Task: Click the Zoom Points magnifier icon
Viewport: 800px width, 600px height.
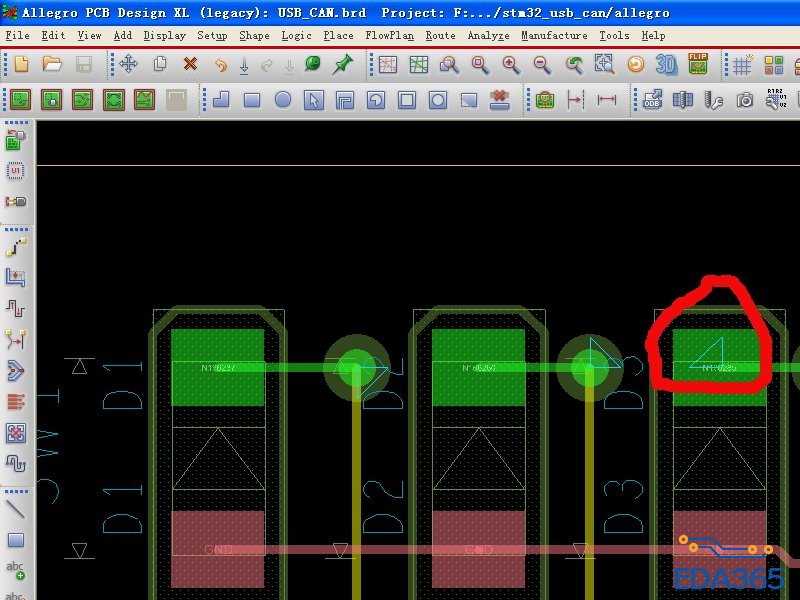Action: click(x=449, y=65)
